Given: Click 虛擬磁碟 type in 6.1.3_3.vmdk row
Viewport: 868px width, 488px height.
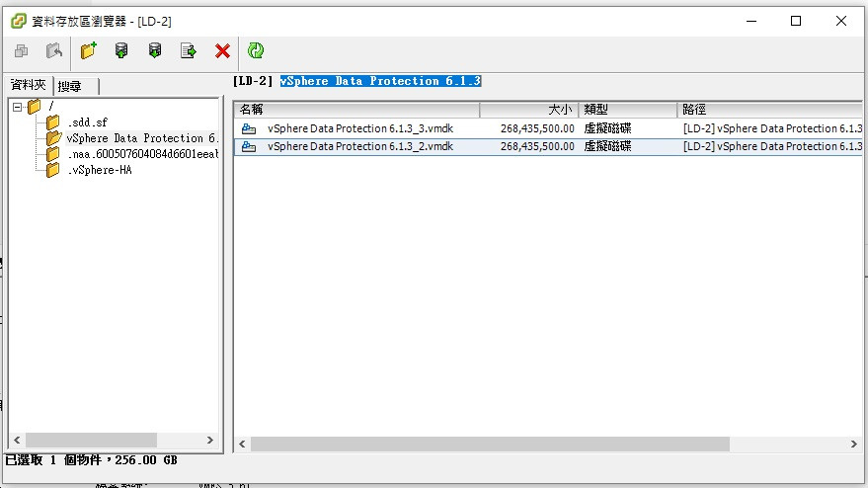Looking at the screenshot, I should coord(607,128).
